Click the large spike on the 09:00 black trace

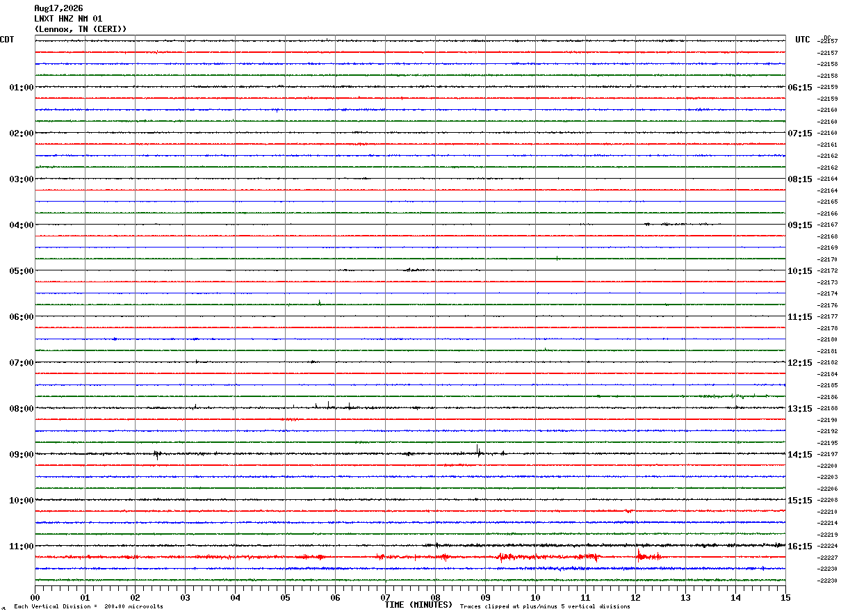click(x=478, y=450)
